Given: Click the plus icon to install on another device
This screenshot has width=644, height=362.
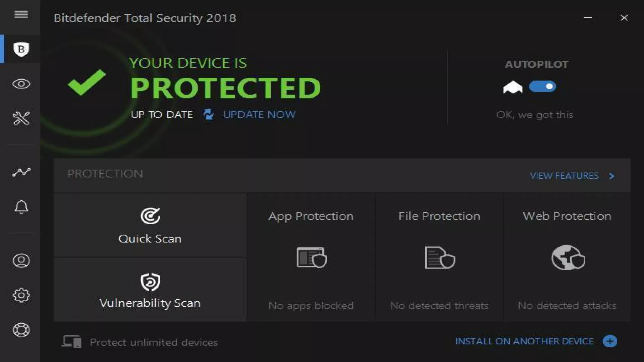Looking at the screenshot, I should point(610,341).
